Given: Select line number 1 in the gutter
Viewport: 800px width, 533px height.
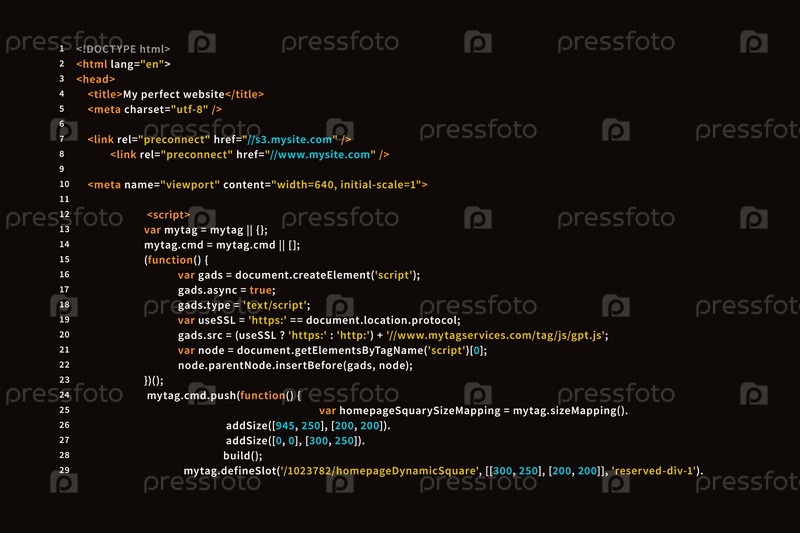Looking at the screenshot, I should (62, 49).
